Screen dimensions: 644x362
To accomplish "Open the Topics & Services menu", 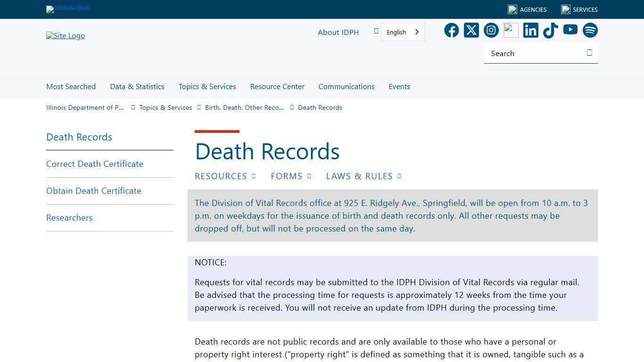I will 207,86.
